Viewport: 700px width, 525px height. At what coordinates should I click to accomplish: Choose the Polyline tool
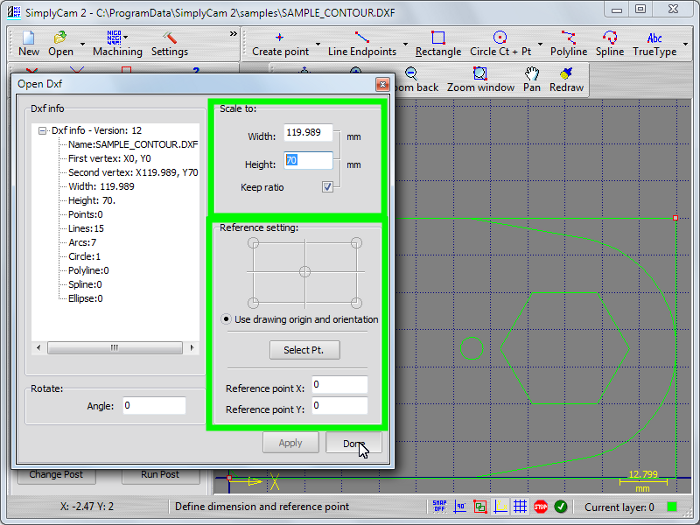pyautogui.click(x=569, y=43)
